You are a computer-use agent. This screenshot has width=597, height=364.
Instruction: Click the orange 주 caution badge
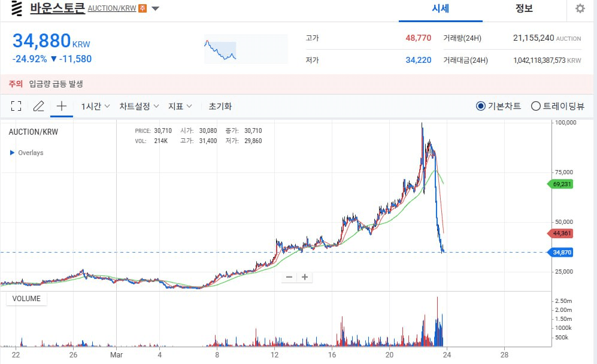143,8
